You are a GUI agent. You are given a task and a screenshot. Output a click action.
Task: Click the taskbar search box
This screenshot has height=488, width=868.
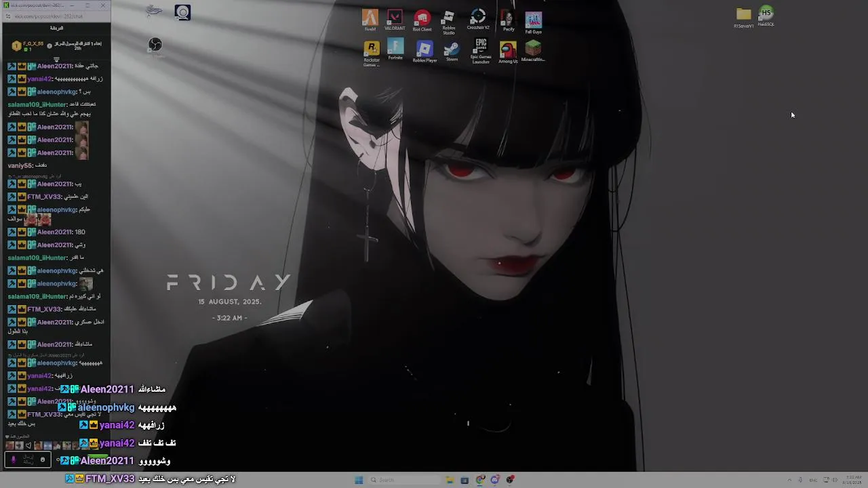click(x=404, y=480)
